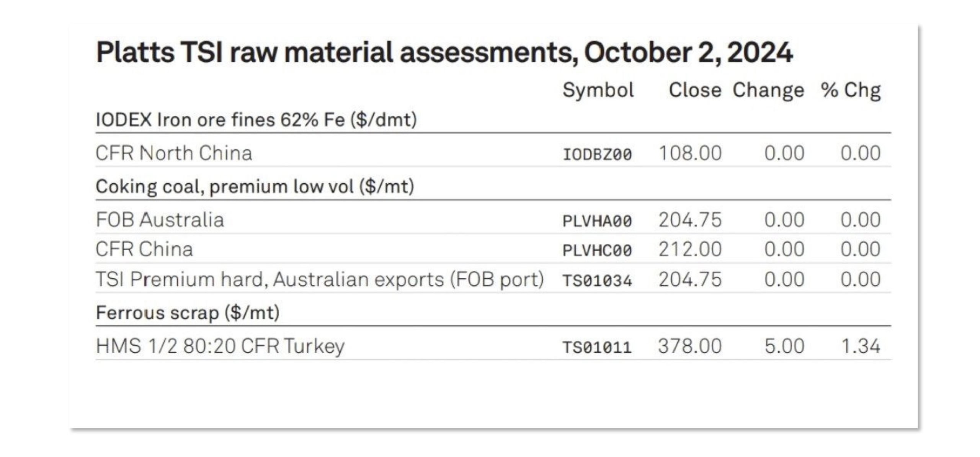
Task: Select symbol code IODBZ00
Action: coord(597,155)
